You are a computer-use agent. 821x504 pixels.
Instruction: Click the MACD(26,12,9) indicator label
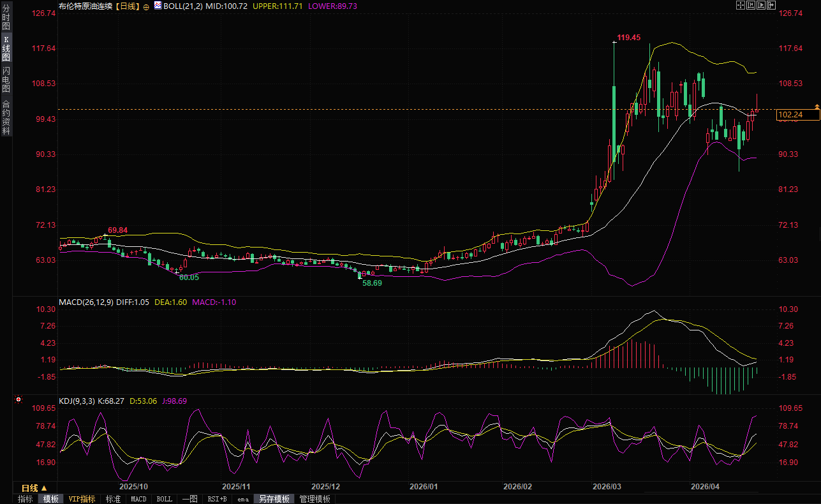86,302
